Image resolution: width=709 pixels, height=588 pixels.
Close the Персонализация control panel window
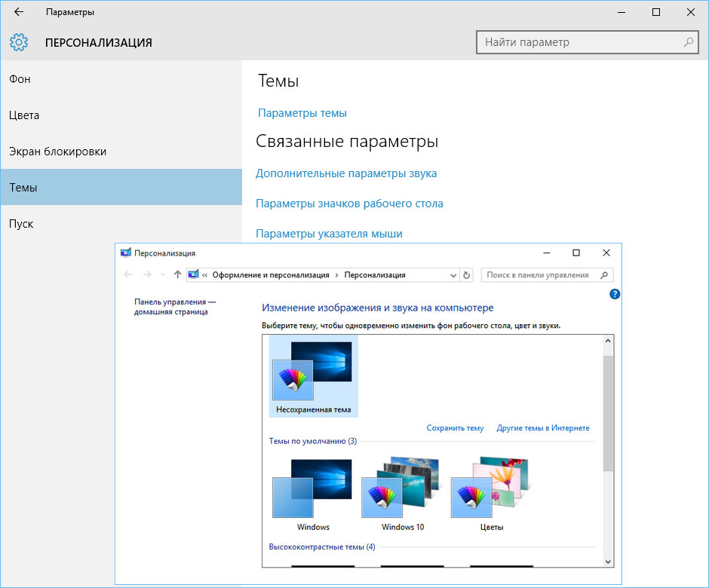coord(606,253)
